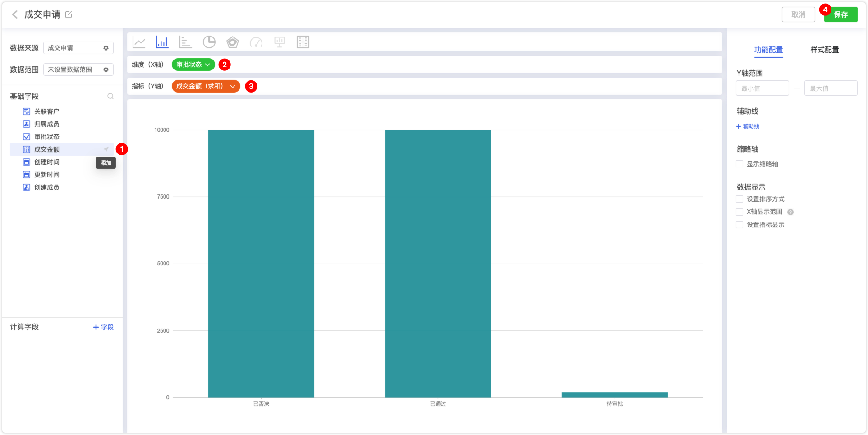Select the column bar chart icon
The width and height of the screenshot is (868, 435).
pos(162,42)
